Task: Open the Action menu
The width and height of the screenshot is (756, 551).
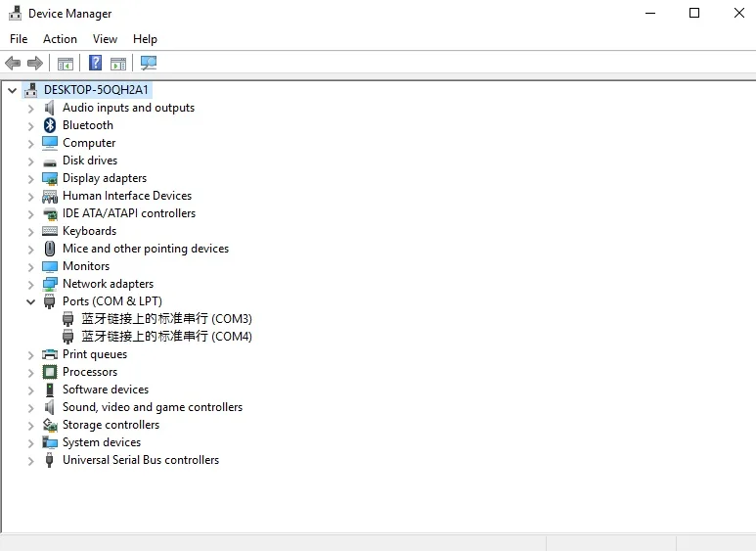Action: click(x=60, y=39)
